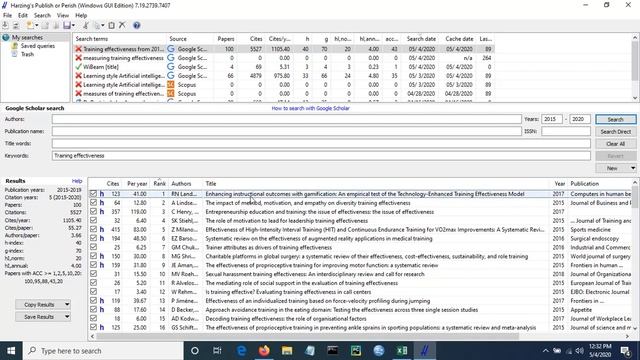Select 'Saved queries' tree folder
Viewport: 640px width, 360px height.
click(38, 46)
